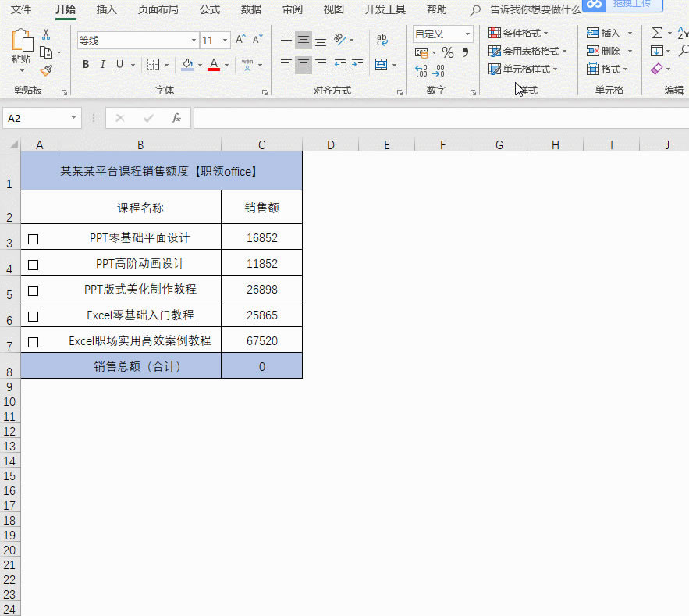Click the phonetic guide wén icon
The image size is (689, 616).
(x=247, y=65)
